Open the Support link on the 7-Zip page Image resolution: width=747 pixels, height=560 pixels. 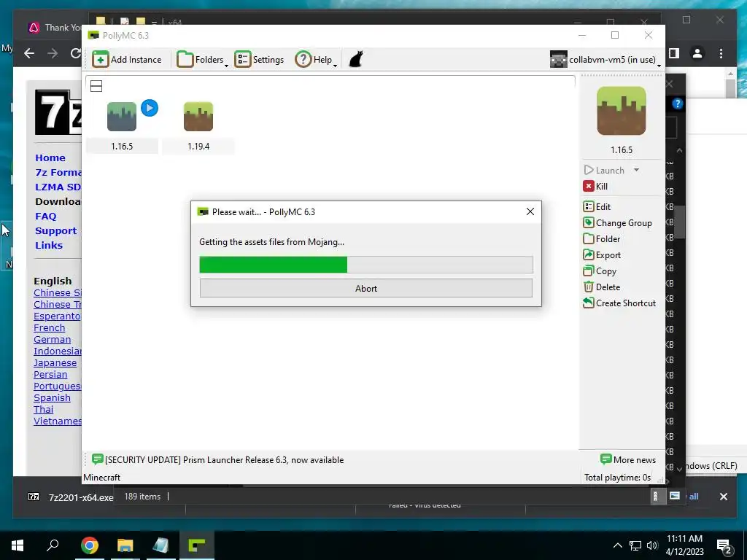coord(55,231)
